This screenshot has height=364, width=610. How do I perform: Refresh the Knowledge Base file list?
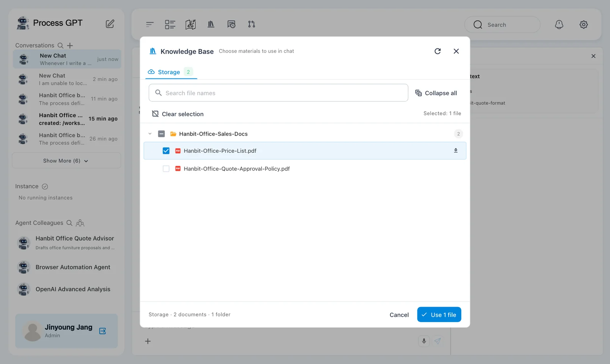[438, 51]
